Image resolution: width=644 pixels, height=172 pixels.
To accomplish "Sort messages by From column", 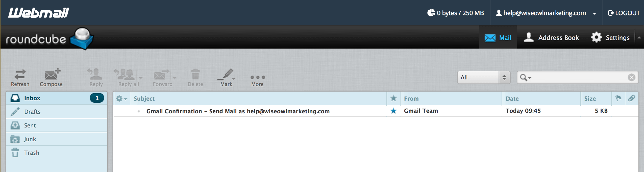I will [x=411, y=99].
